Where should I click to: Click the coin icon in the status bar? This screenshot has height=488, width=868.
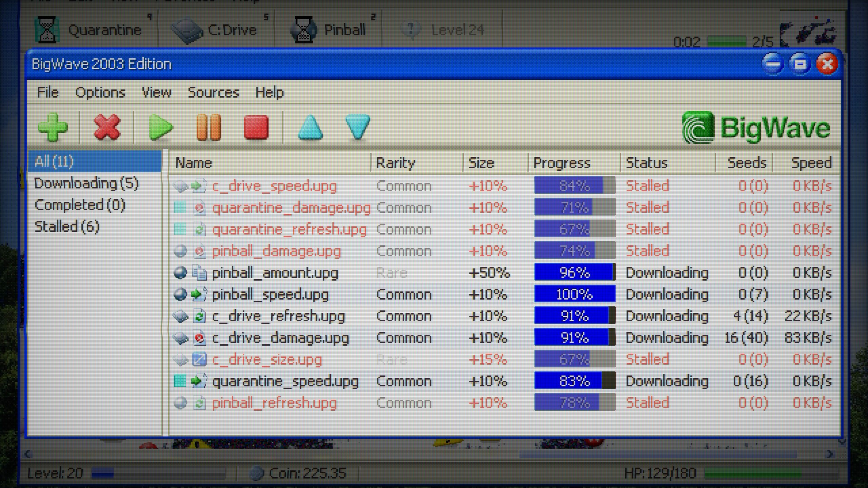pyautogui.click(x=258, y=473)
